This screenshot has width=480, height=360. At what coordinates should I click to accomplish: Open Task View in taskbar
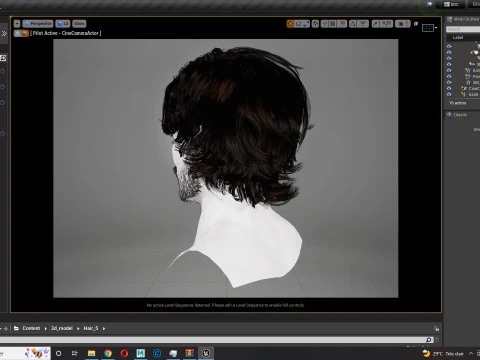point(75,353)
